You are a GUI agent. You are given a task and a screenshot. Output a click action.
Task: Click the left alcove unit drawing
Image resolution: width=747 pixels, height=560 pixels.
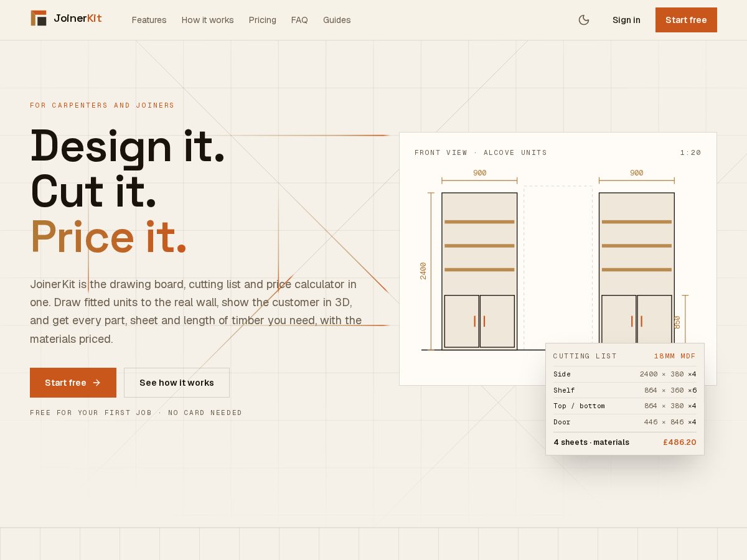479,271
